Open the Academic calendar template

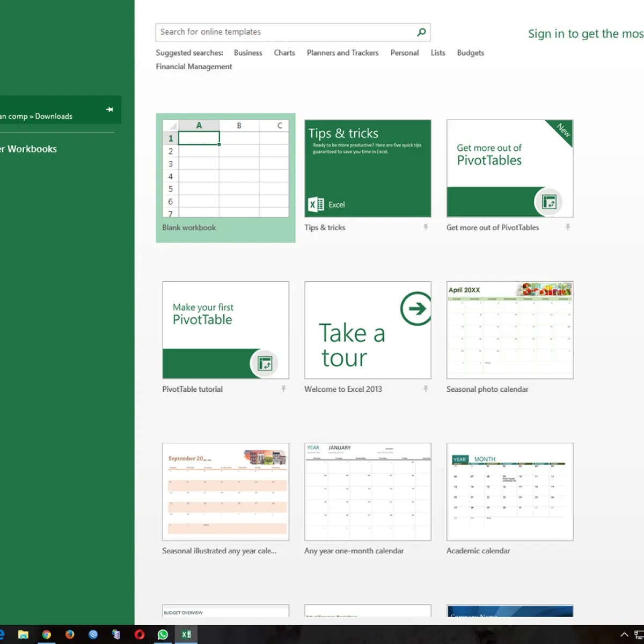click(x=510, y=492)
